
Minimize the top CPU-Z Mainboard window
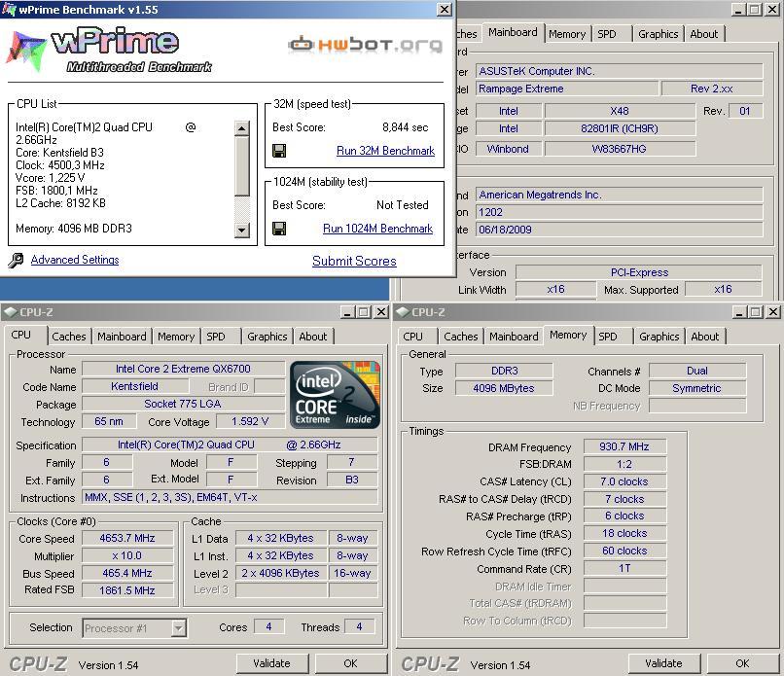coord(739,10)
